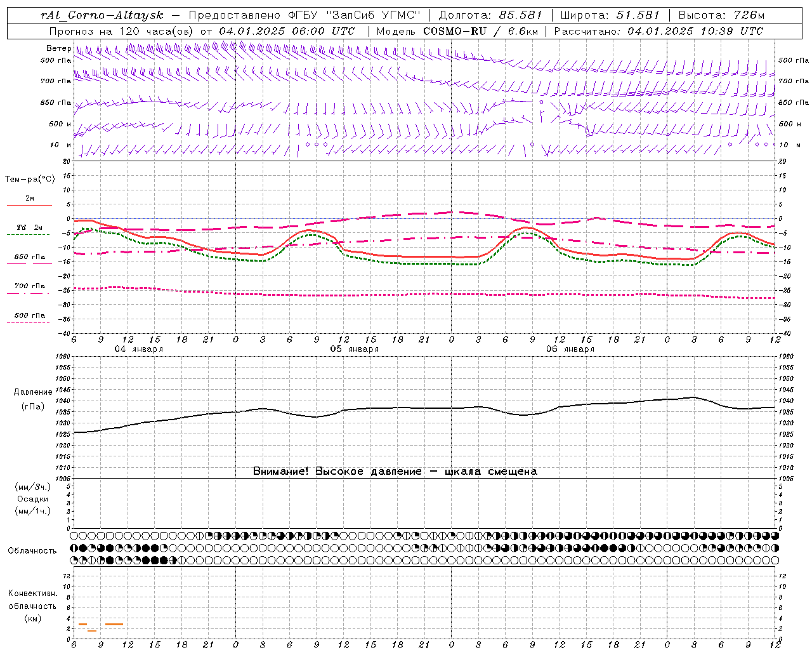Click the date label 04 января

click(138, 349)
